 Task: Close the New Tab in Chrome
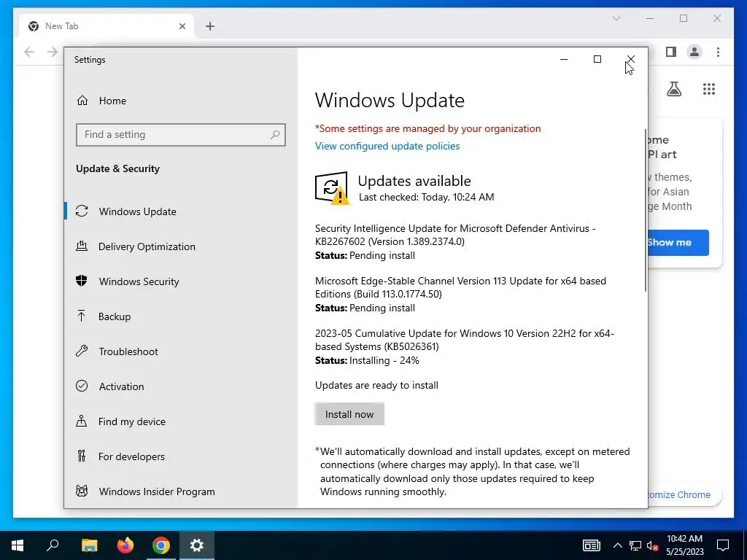[x=182, y=26]
